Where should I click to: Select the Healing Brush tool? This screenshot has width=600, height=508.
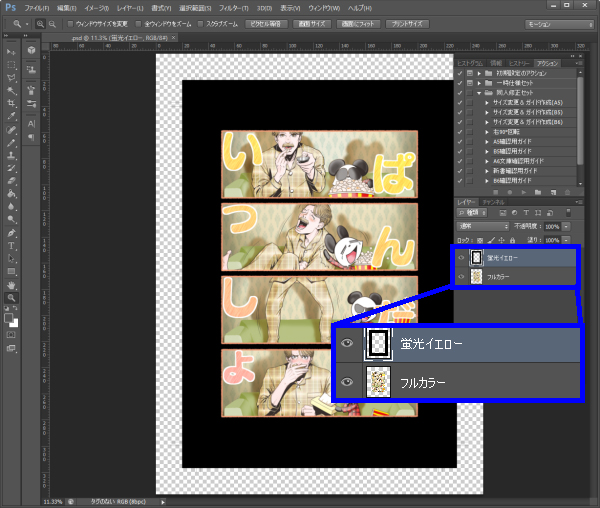[x=11, y=130]
